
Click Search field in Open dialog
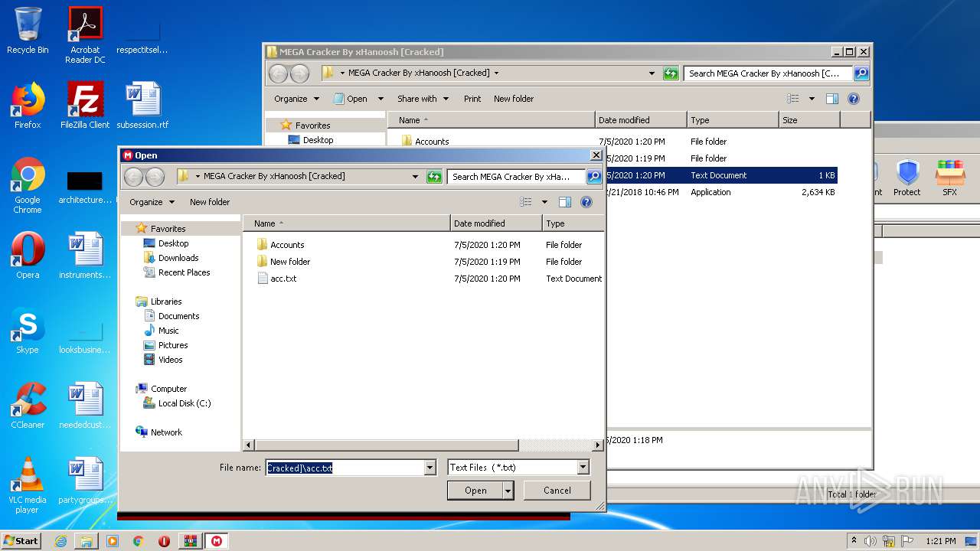(x=516, y=177)
